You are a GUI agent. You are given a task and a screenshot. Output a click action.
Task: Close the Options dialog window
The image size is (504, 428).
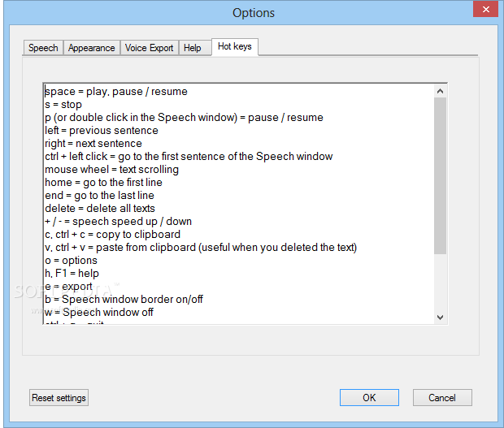(485, 8)
